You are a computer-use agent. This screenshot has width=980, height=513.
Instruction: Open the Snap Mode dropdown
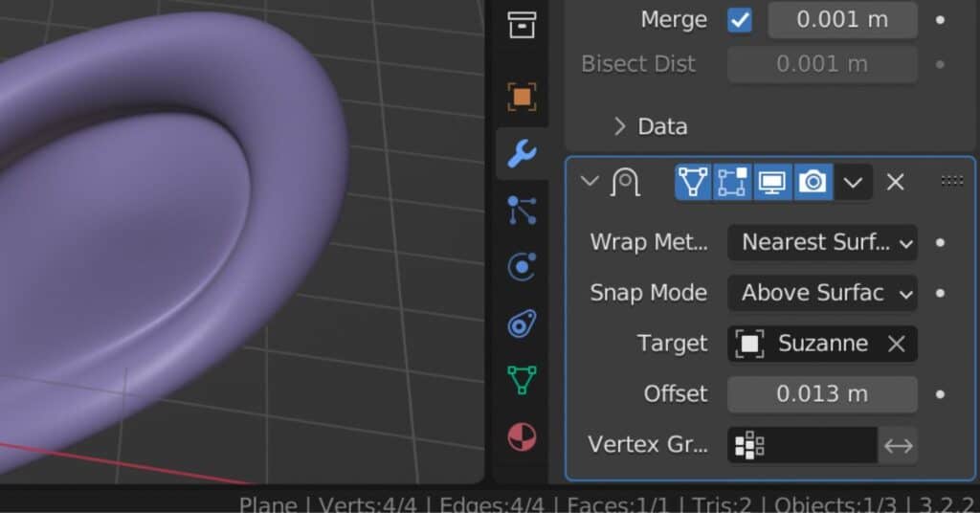coord(822,293)
